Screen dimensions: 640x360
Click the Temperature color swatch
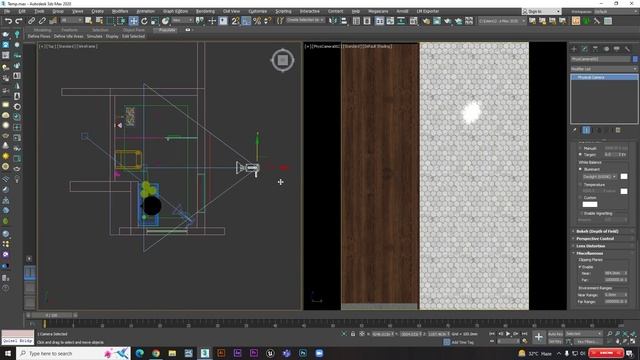tap(624, 191)
